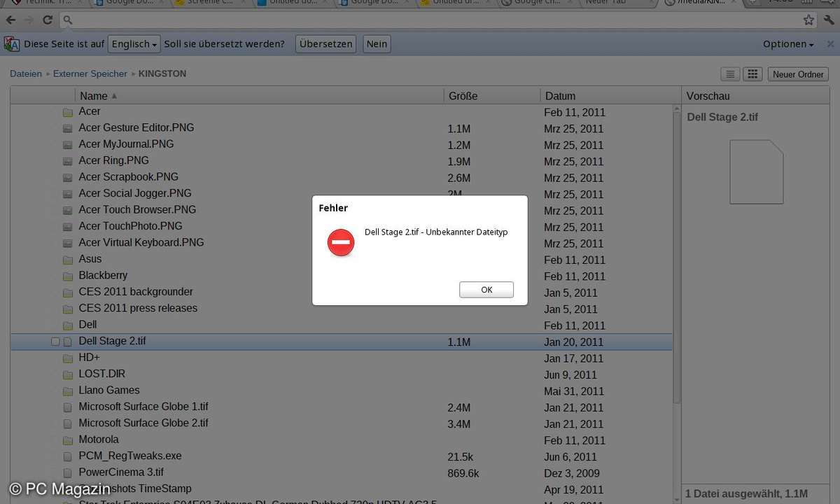Image resolution: width=840 pixels, height=504 pixels.
Task: Click the PCM_RegTweaks.exe file icon
Action: click(x=67, y=456)
